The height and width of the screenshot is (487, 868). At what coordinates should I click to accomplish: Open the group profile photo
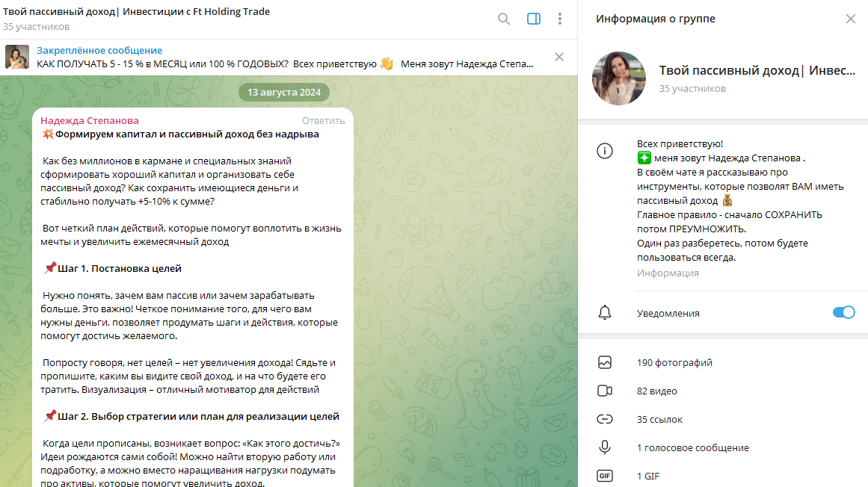(x=618, y=78)
